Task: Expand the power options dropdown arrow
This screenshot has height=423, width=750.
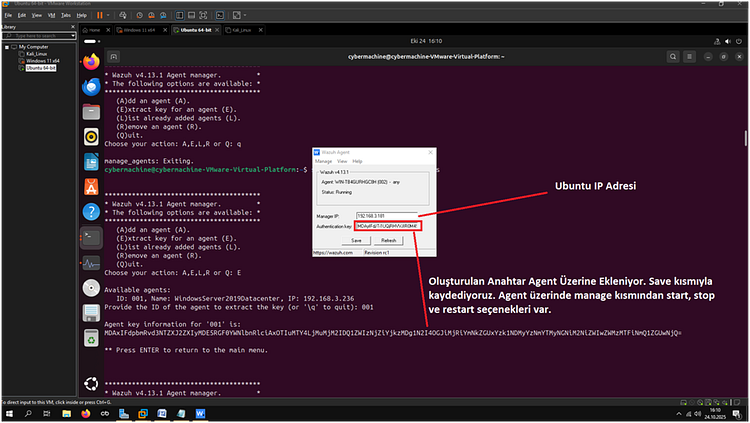Action: pyautogui.click(x=108, y=15)
